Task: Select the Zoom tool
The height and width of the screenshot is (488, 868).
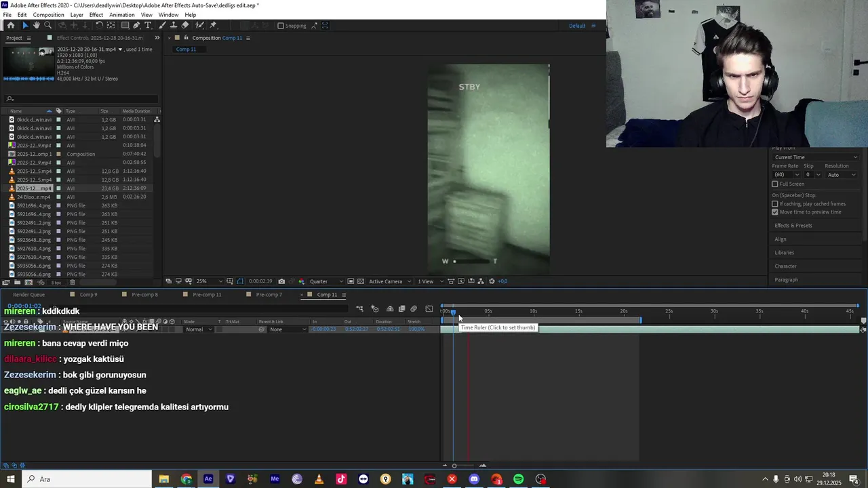Action: coord(47,26)
